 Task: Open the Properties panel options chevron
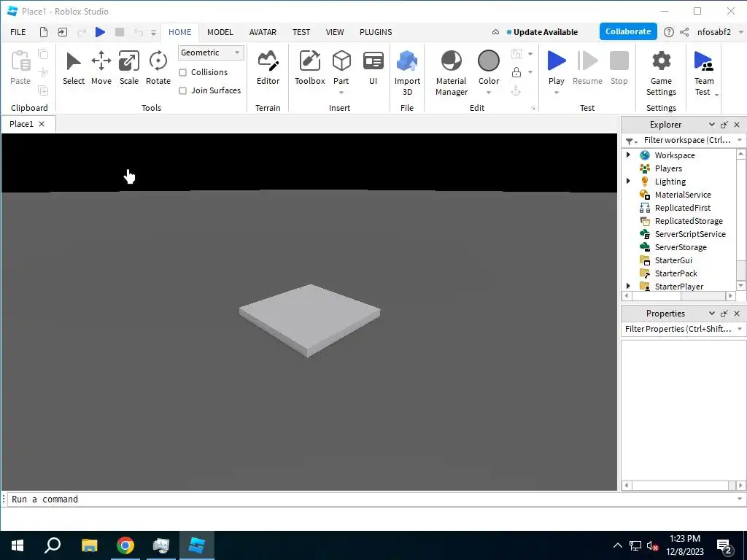pyautogui.click(x=711, y=313)
